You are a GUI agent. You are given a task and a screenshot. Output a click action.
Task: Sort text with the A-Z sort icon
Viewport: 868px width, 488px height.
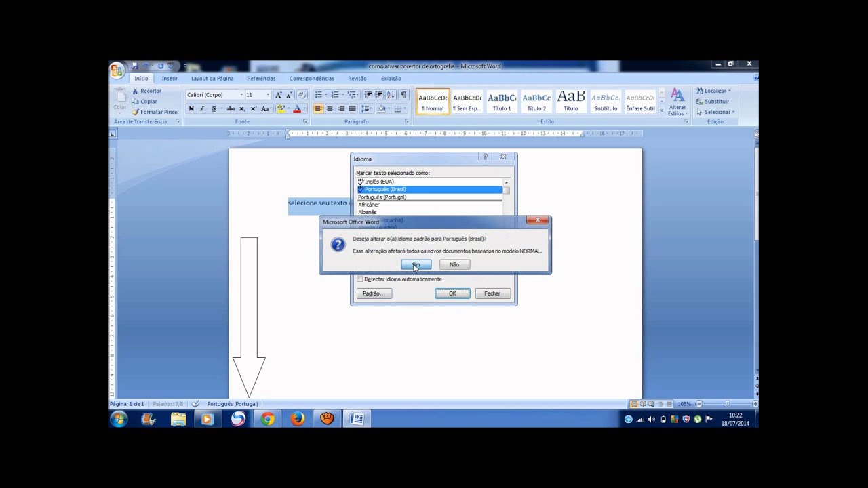[391, 95]
